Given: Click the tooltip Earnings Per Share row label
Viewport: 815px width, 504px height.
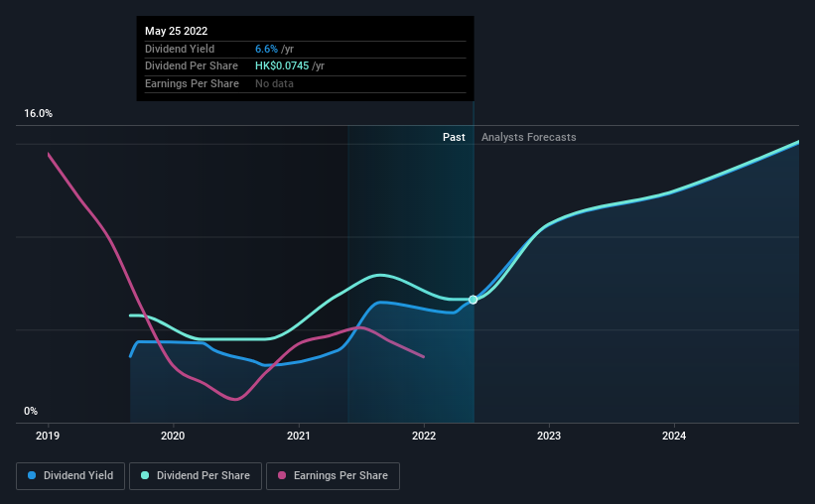Looking at the screenshot, I should tap(192, 83).
